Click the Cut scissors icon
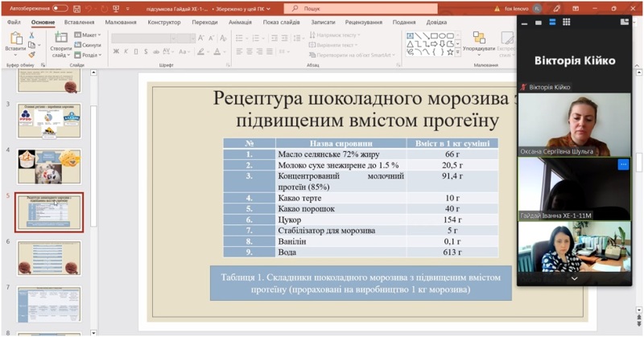 coord(31,35)
